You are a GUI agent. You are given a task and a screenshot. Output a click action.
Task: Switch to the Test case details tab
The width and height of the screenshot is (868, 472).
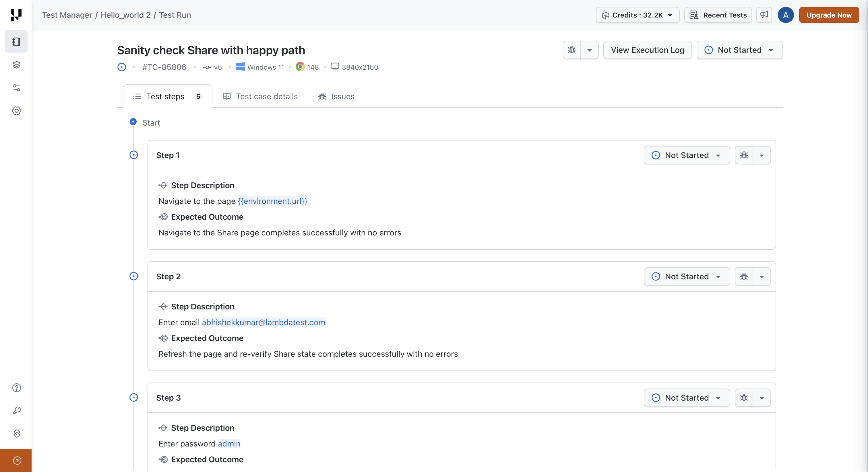coord(260,96)
